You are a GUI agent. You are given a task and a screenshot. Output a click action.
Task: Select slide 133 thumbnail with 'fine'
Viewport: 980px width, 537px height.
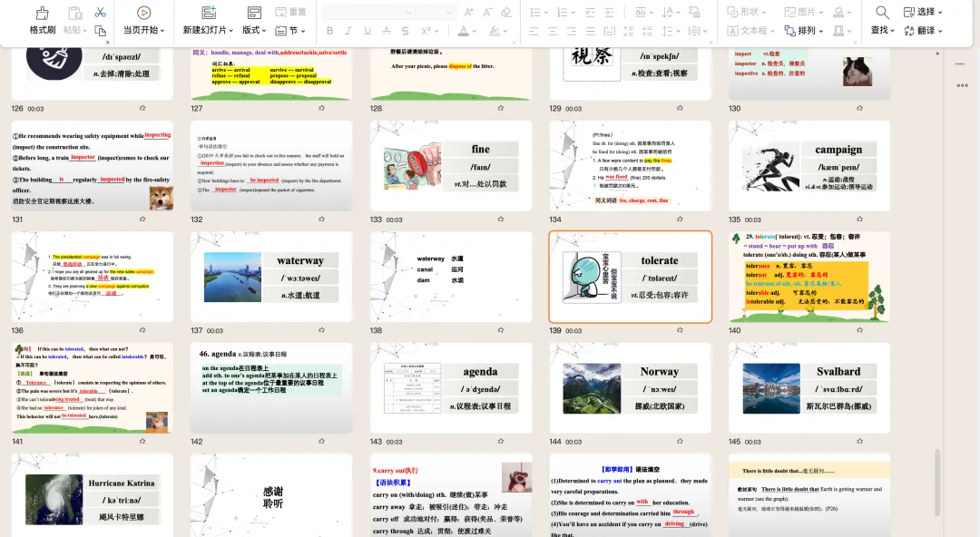point(451,166)
